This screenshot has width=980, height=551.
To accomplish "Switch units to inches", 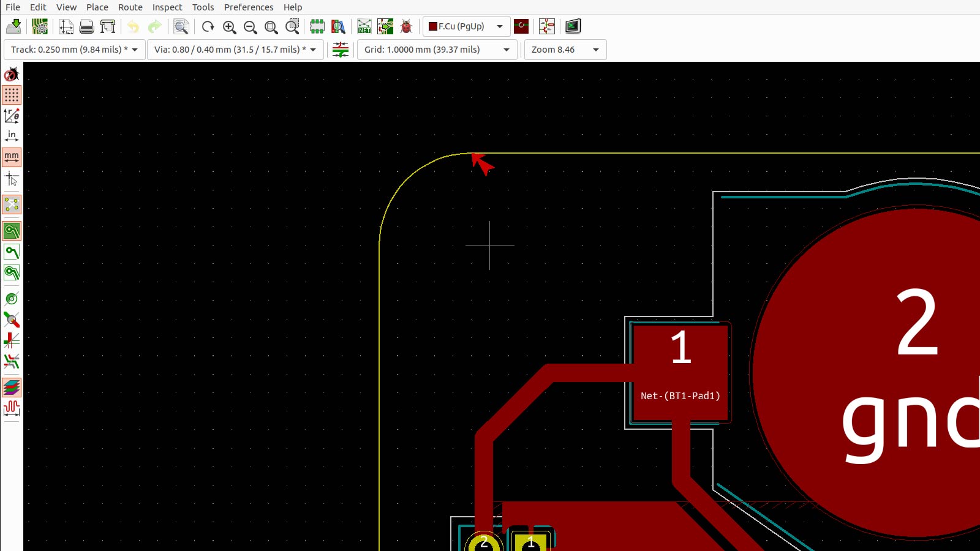I will (12, 136).
